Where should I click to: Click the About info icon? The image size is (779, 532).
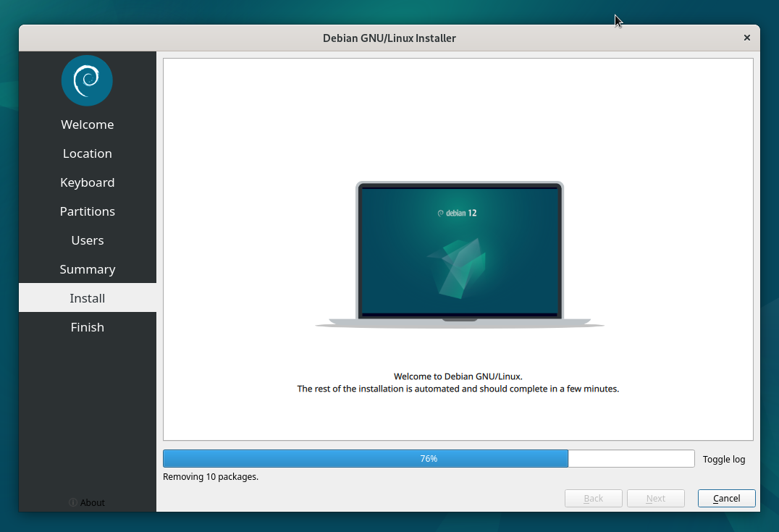click(72, 502)
